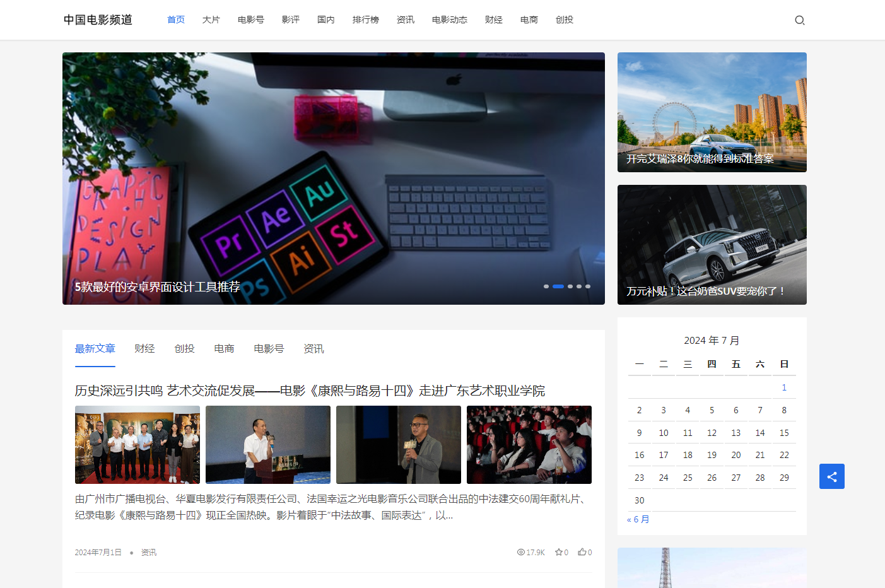Image resolution: width=885 pixels, height=588 pixels.
Task: Open the 康熙与路易十四 article headline
Action: 310,391
